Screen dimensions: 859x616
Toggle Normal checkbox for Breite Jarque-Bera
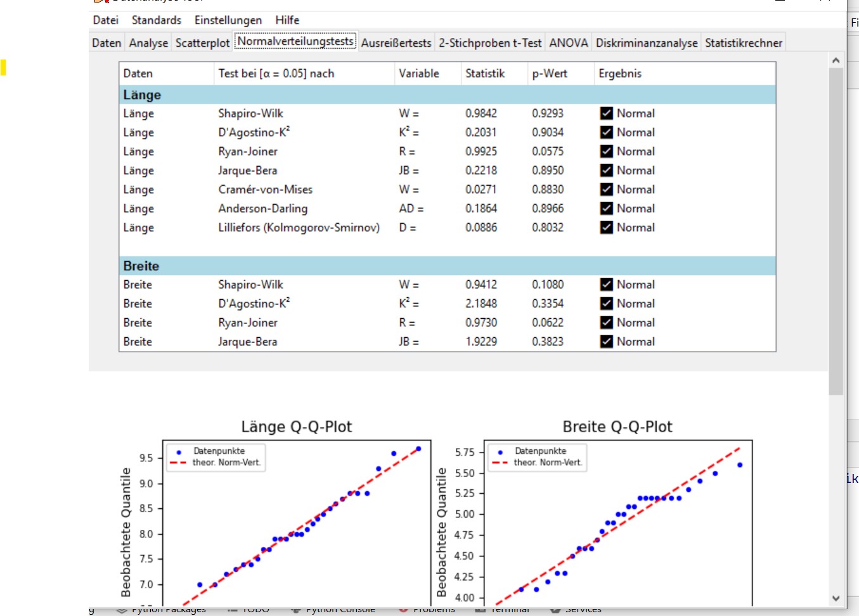click(x=607, y=342)
